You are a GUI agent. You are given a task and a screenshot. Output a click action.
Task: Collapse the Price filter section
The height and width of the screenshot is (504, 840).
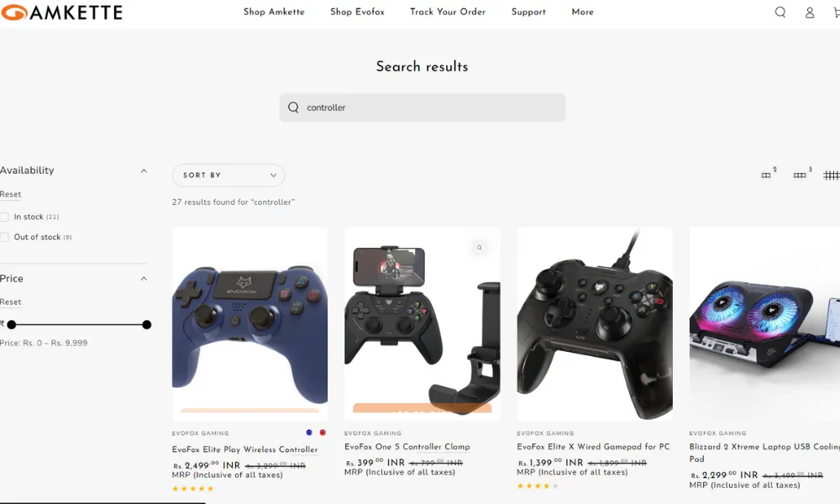pos(144,279)
